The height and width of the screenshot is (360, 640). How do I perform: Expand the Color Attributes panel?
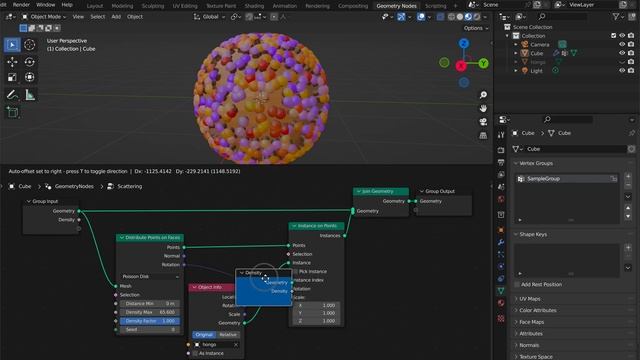516,310
